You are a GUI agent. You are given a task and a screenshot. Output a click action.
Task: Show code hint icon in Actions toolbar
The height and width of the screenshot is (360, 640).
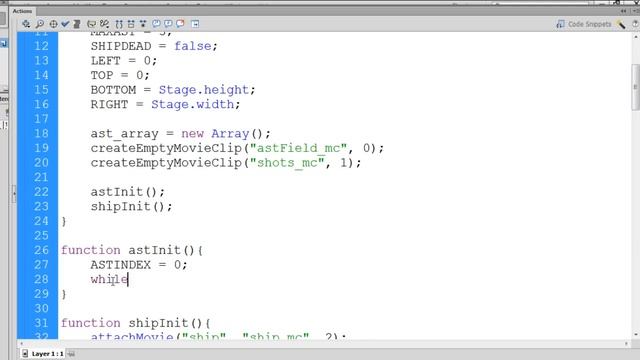pyautogui.click(x=91, y=24)
